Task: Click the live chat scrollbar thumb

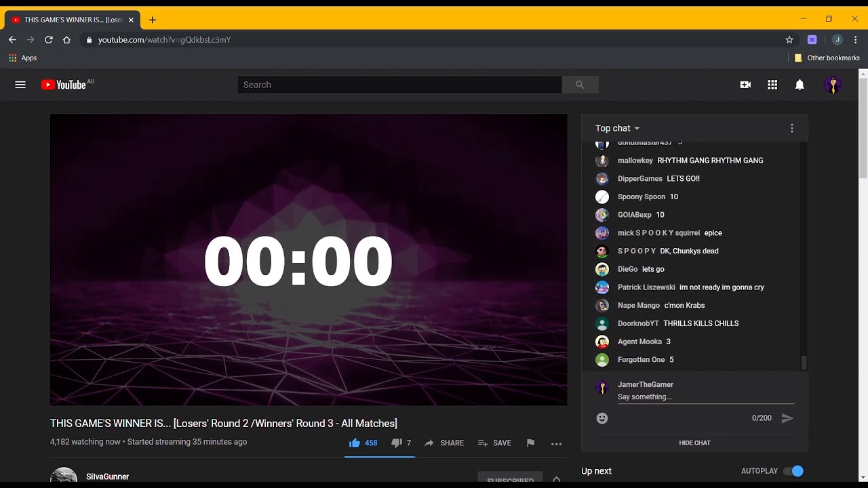Action: [804, 363]
